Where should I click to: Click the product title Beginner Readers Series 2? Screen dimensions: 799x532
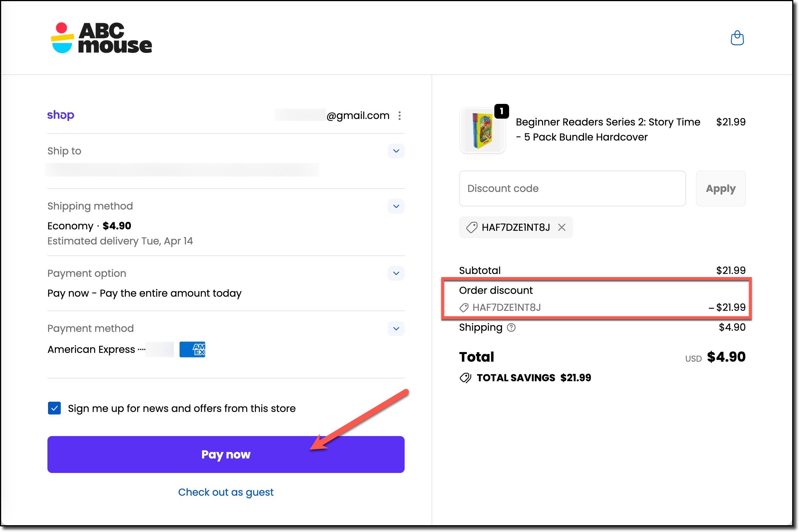607,129
